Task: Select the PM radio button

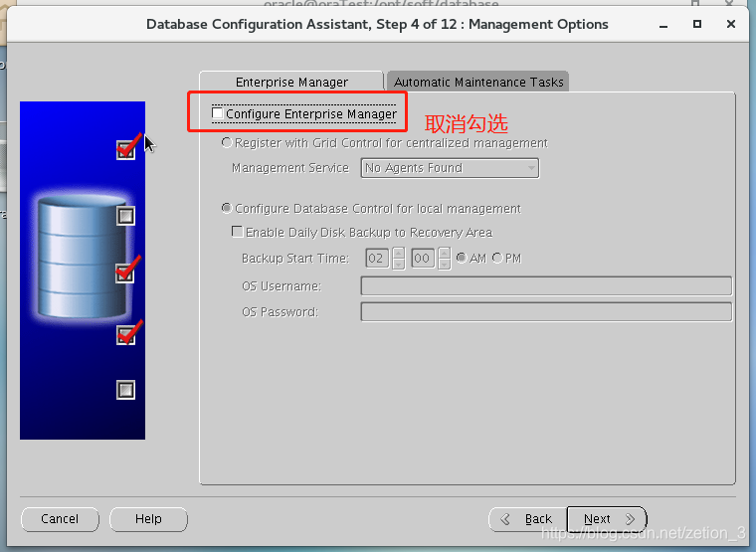Action: tap(497, 258)
